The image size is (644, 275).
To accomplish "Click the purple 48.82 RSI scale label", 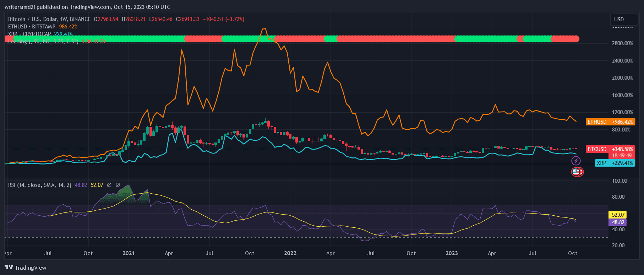I will point(618,222).
